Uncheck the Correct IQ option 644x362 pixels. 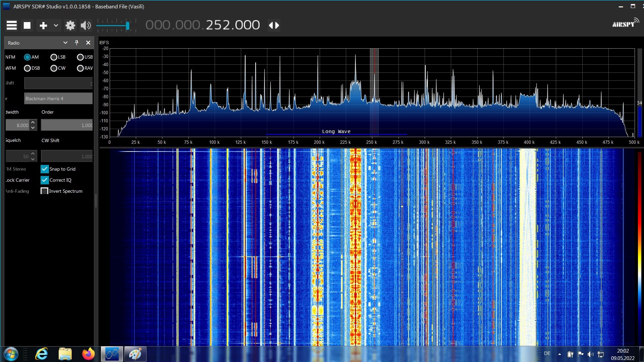coord(45,180)
